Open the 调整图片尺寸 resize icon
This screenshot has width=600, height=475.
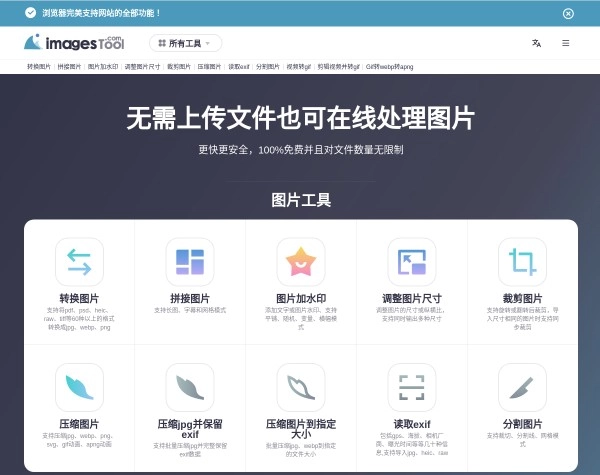tap(412, 262)
